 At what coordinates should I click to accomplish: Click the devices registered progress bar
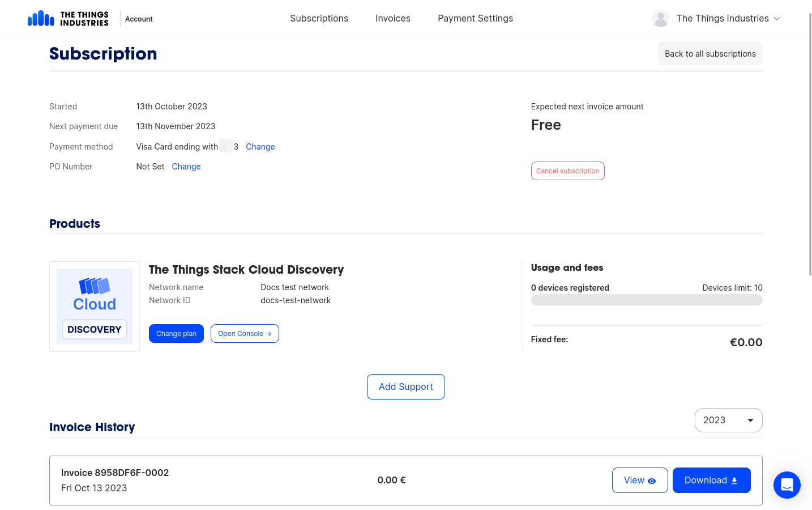pyautogui.click(x=646, y=299)
